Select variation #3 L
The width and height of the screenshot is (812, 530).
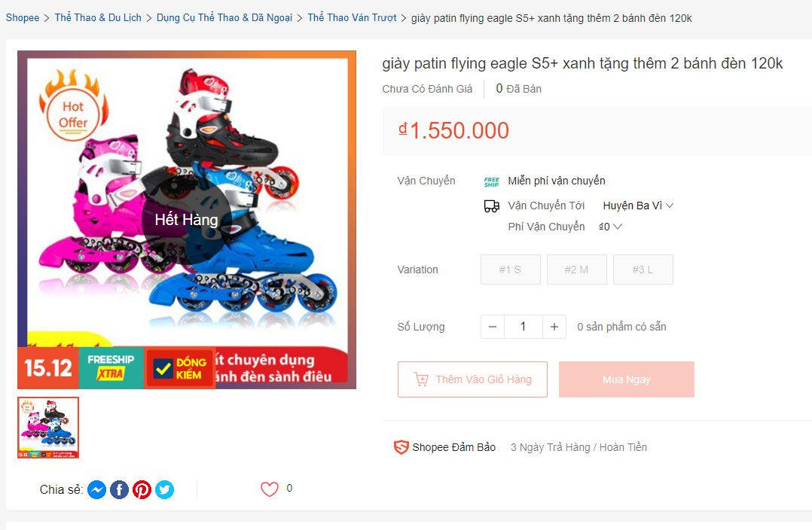point(643,270)
